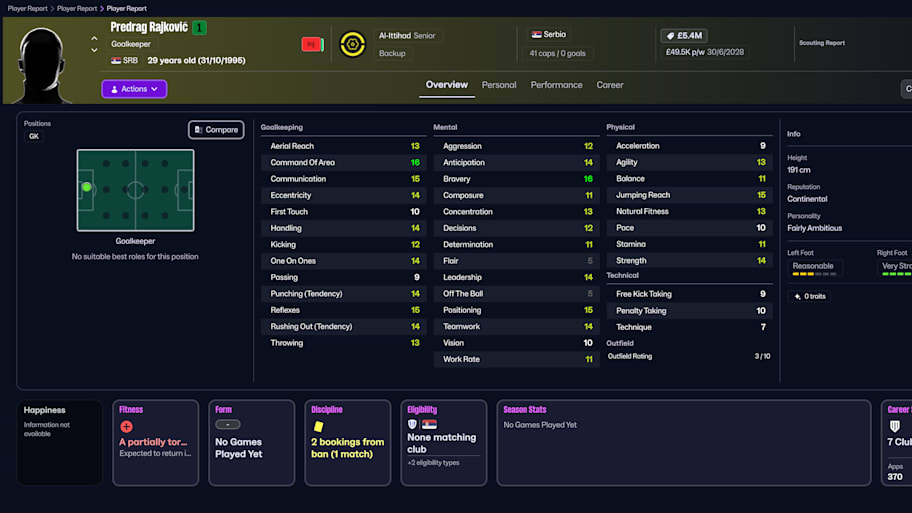Switch to the Career tab
This screenshot has width=912, height=513.
(x=610, y=85)
